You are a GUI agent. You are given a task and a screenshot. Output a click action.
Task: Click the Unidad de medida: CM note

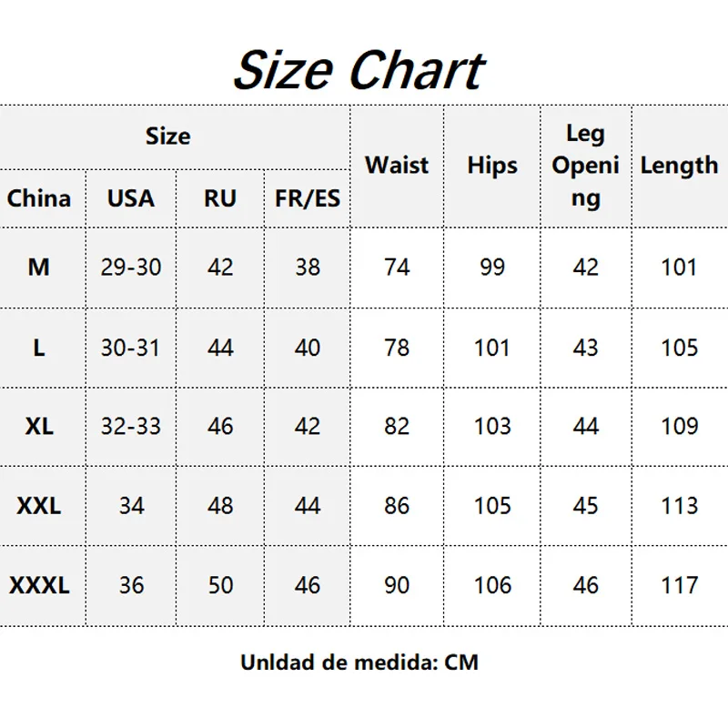(359, 662)
